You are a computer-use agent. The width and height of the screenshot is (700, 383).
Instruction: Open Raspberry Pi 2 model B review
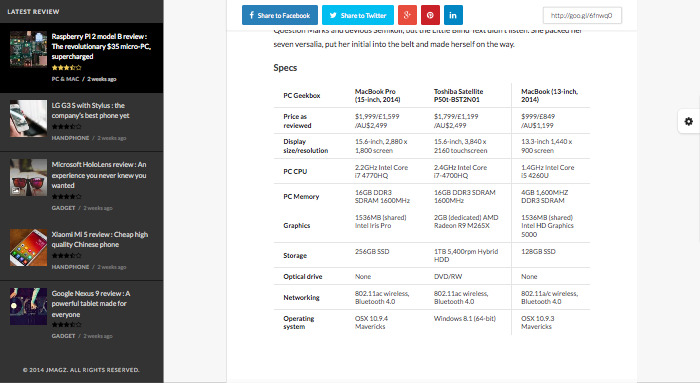point(101,46)
